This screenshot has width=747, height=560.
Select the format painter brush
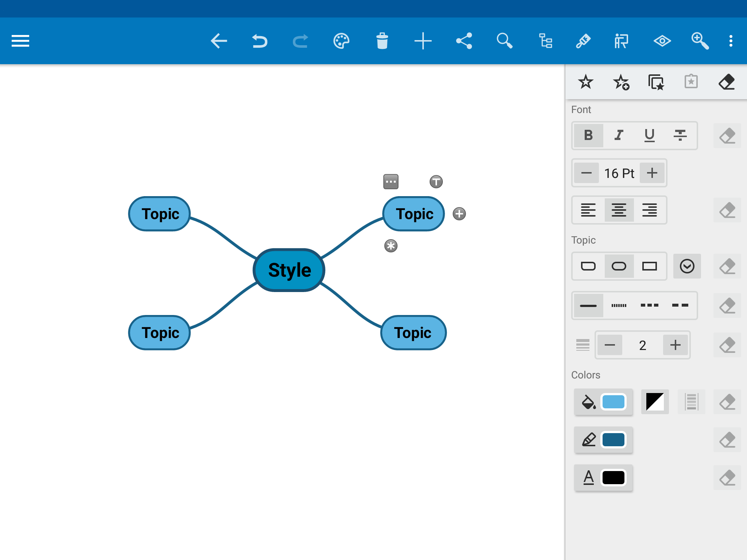[584, 41]
